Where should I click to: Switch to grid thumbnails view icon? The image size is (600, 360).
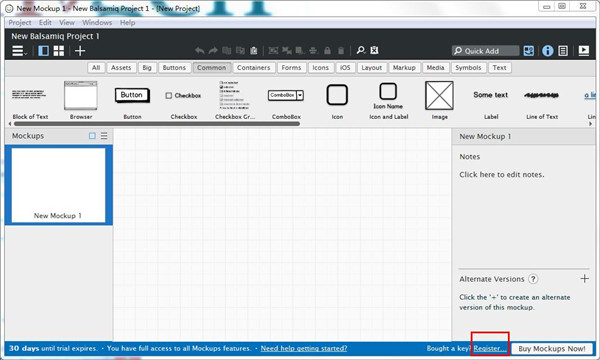coord(59,51)
